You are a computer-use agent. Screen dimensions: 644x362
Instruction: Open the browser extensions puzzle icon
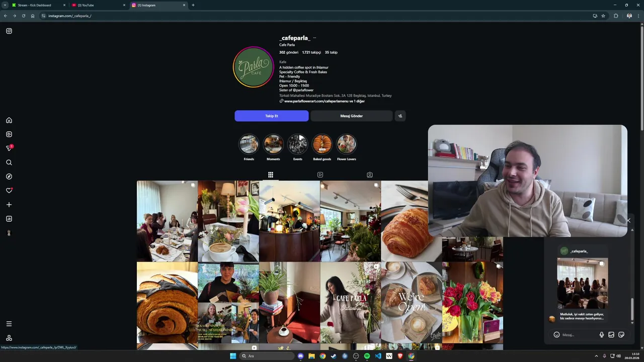(x=616, y=16)
